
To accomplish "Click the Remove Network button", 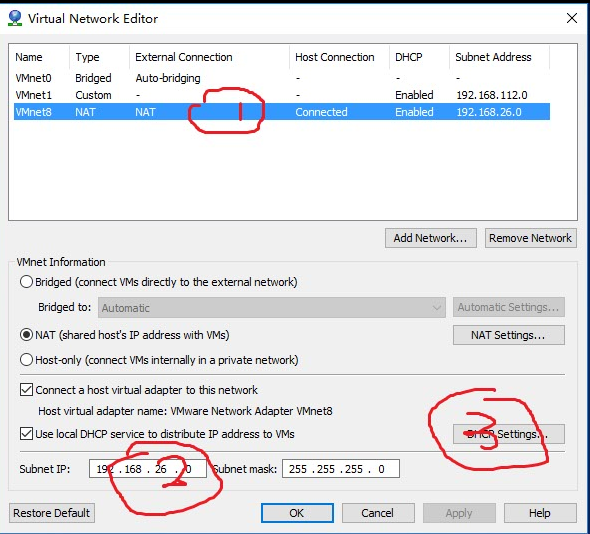I will [x=531, y=238].
